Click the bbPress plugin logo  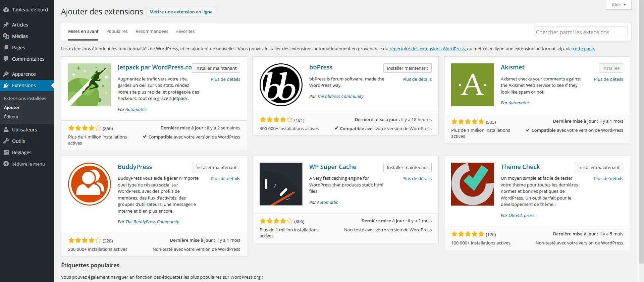coord(281,85)
